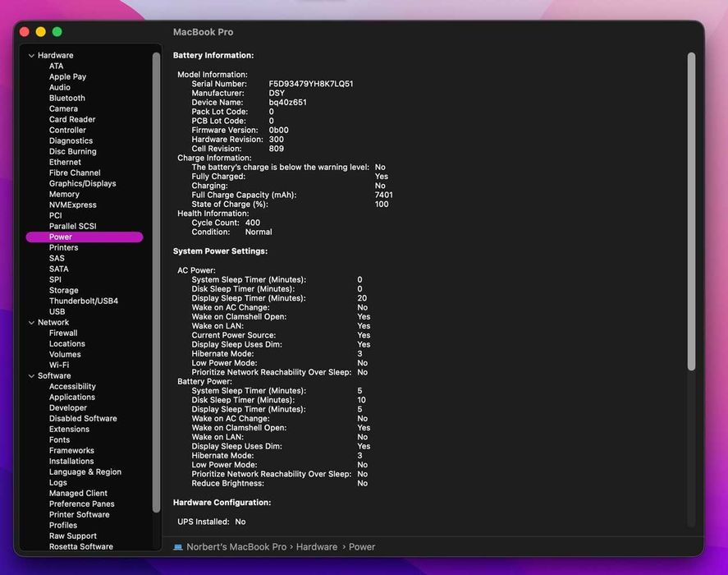Click the details pane scrollbar thumb
This screenshot has height=575, width=728.
click(691, 211)
